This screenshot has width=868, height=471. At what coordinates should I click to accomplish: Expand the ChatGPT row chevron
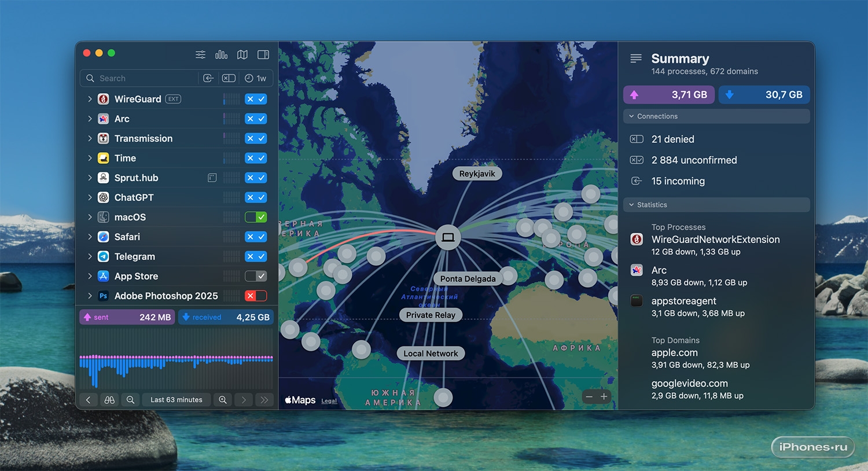coord(90,197)
